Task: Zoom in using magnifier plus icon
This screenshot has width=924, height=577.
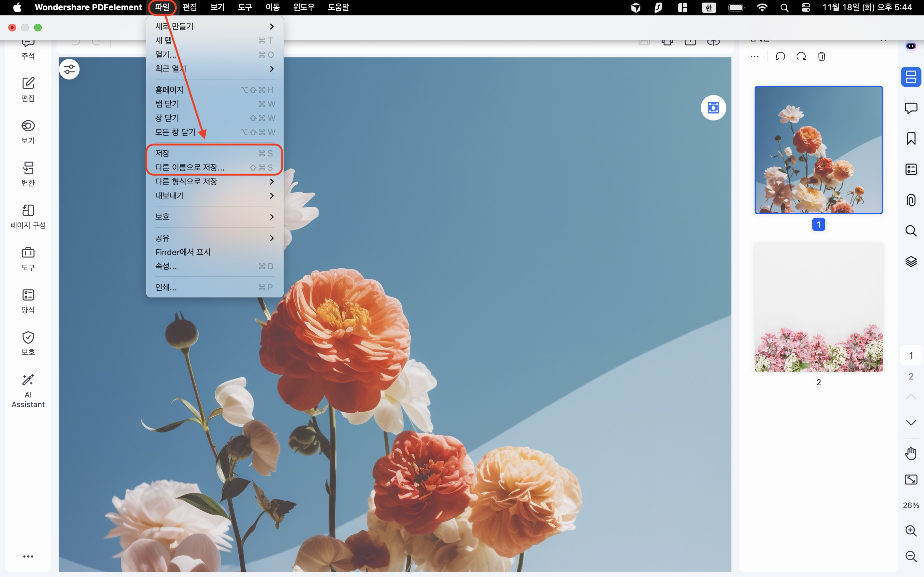Action: (x=911, y=531)
